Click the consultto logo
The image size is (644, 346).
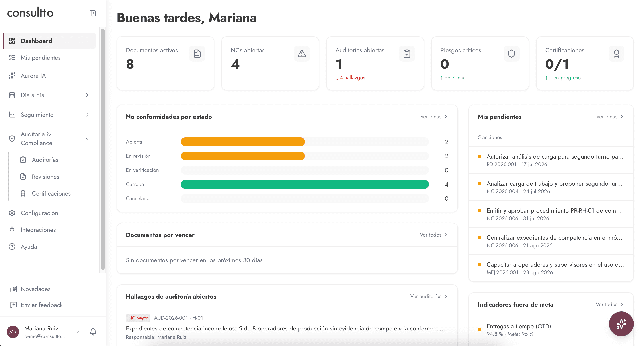tap(30, 12)
